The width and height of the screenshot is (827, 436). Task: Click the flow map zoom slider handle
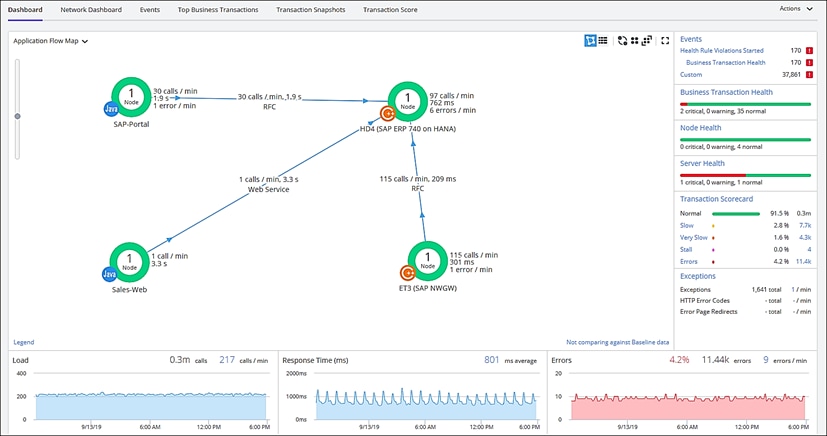point(17,116)
